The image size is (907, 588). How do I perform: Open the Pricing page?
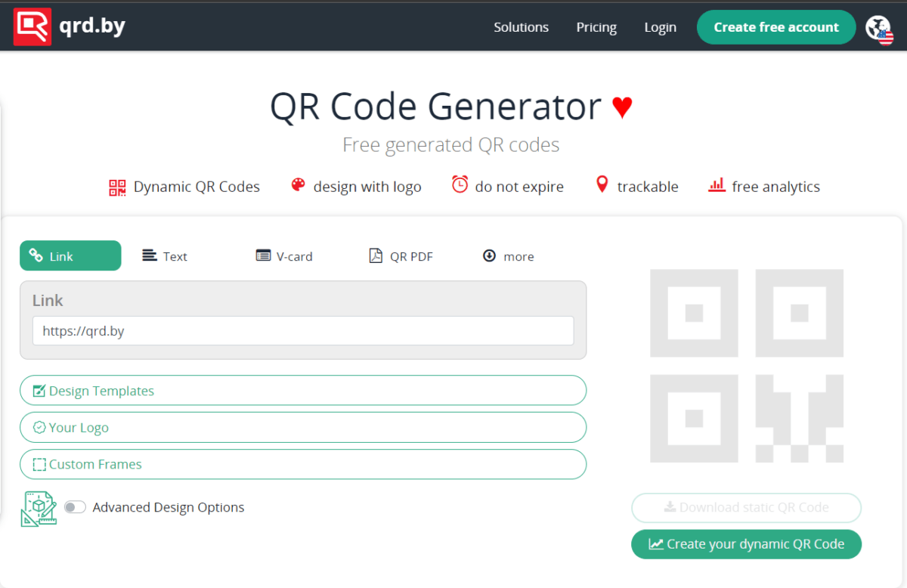coord(596,26)
